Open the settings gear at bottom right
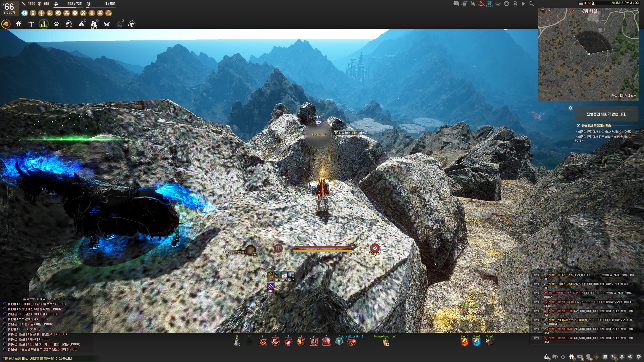 [639, 357]
